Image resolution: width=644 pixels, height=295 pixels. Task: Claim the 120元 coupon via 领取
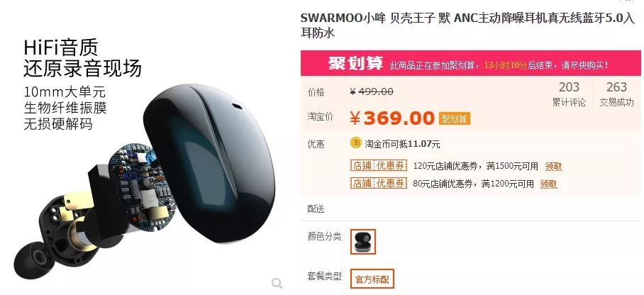pyautogui.click(x=553, y=167)
